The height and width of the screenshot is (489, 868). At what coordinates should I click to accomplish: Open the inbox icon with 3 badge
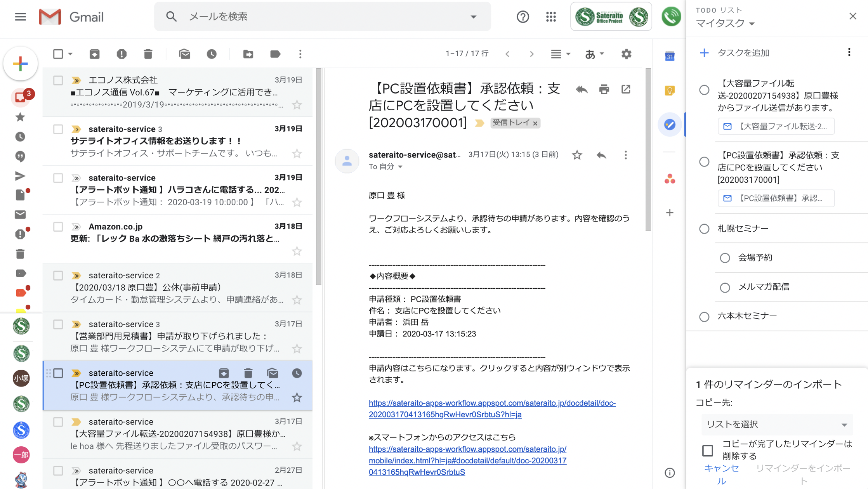[x=21, y=97]
